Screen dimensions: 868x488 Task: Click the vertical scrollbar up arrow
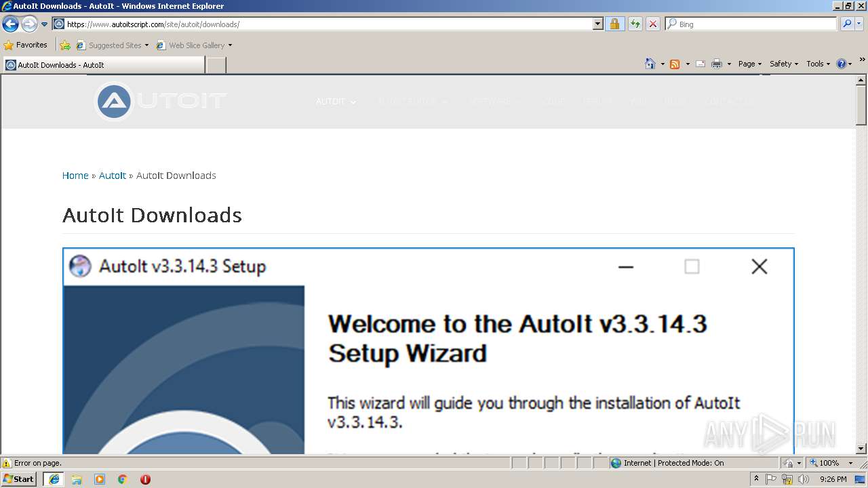861,80
